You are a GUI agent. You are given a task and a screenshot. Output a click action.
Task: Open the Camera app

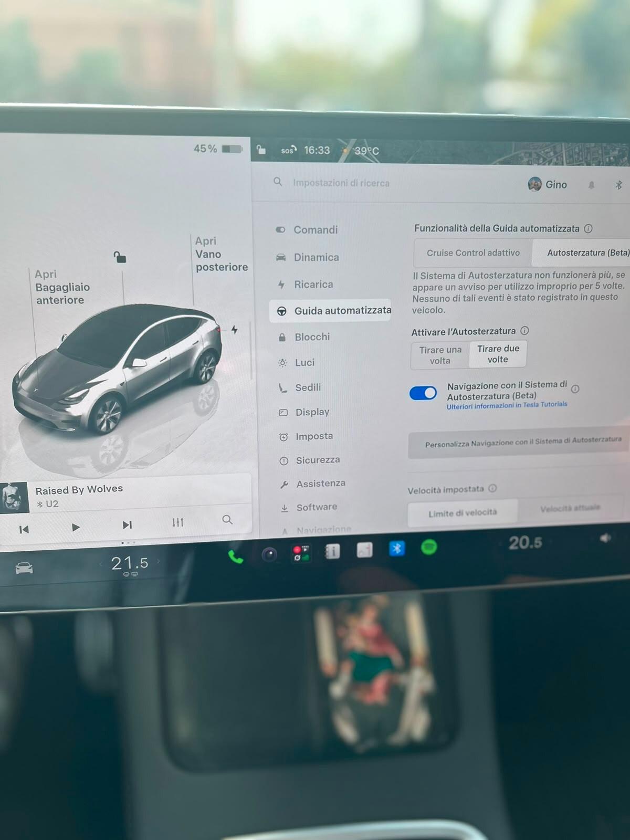(269, 554)
